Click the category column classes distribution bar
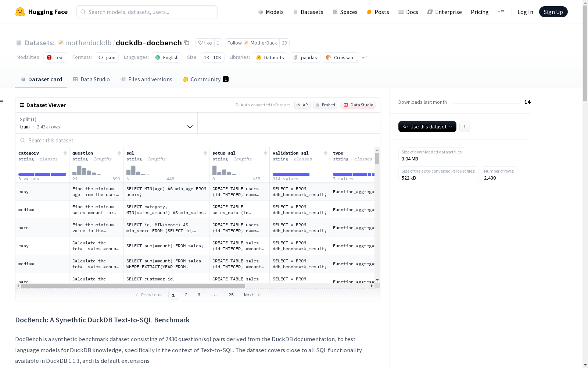The width and height of the screenshot is (588, 368). click(x=42, y=174)
